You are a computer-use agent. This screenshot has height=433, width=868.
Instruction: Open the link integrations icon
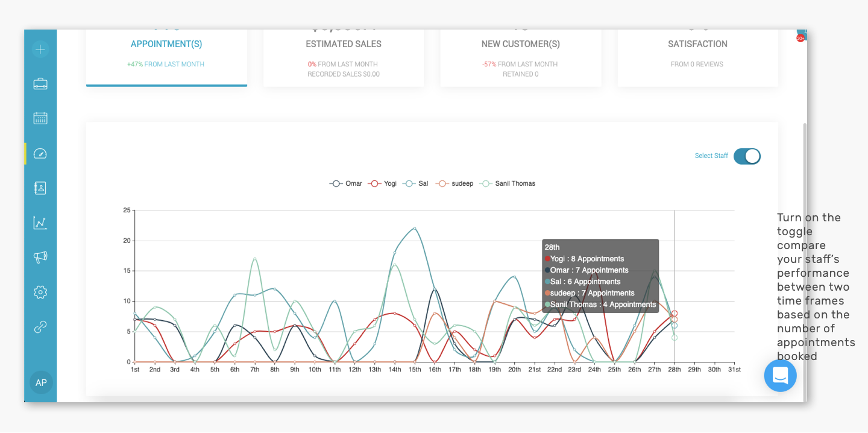pyautogui.click(x=40, y=327)
